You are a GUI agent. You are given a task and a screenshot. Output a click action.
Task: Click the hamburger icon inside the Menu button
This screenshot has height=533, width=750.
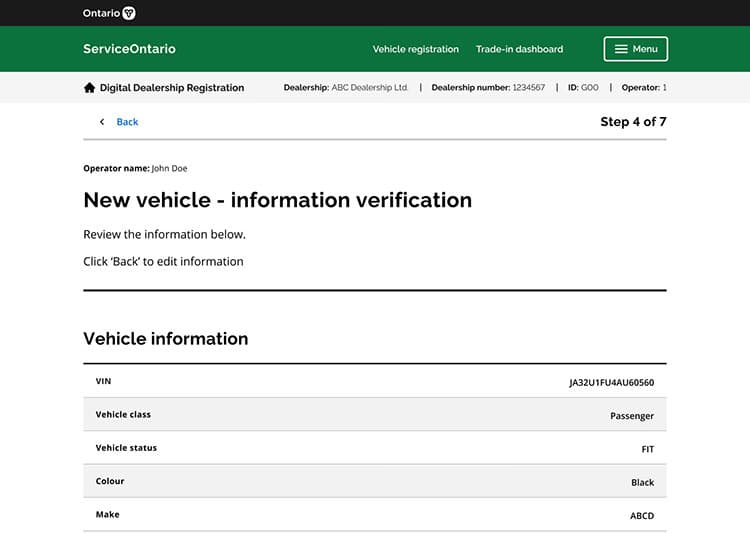(621, 49)
